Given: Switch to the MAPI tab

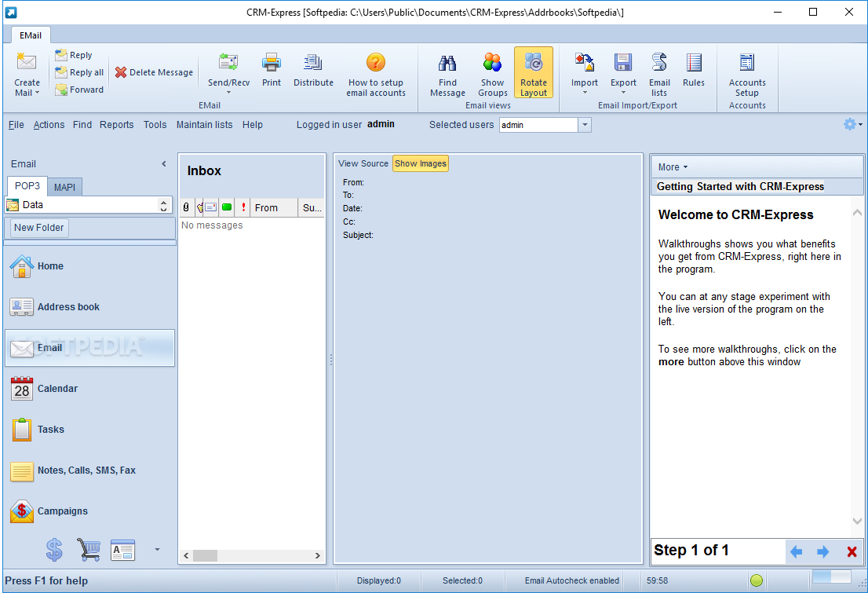Looking at the screenshot, I should (x=65, y=187).
